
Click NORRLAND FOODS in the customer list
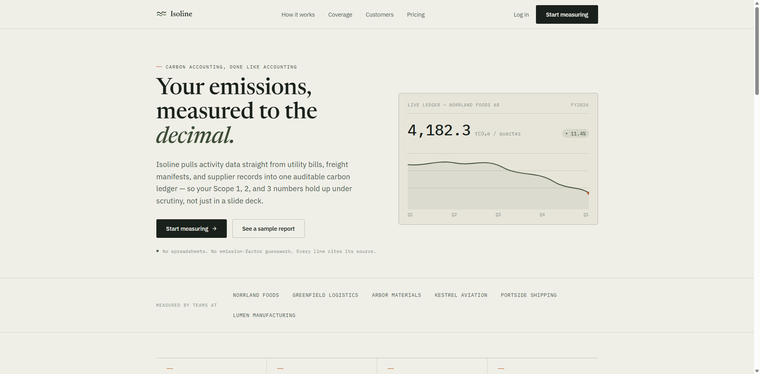[256, 295]
